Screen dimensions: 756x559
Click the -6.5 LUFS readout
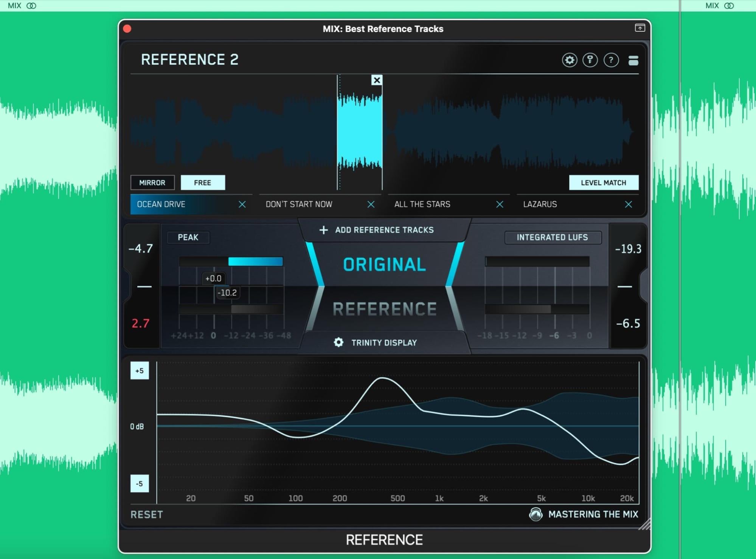click(x=628, y=324)
